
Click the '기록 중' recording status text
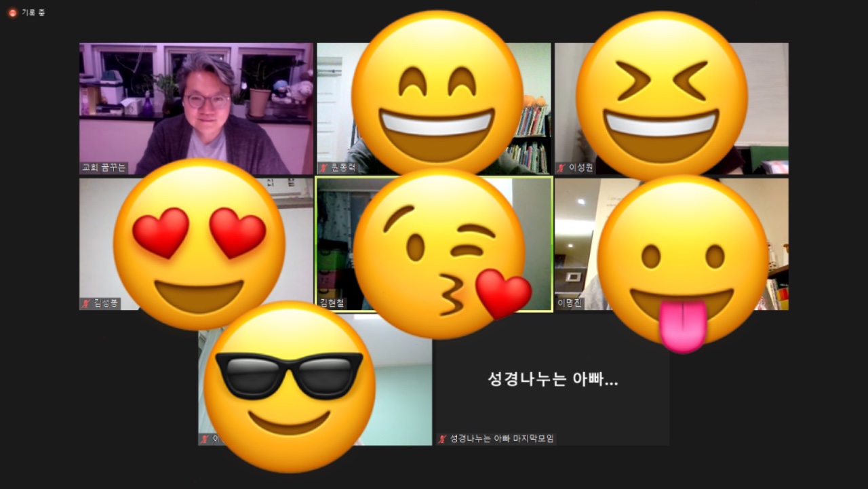pos(33,12)
